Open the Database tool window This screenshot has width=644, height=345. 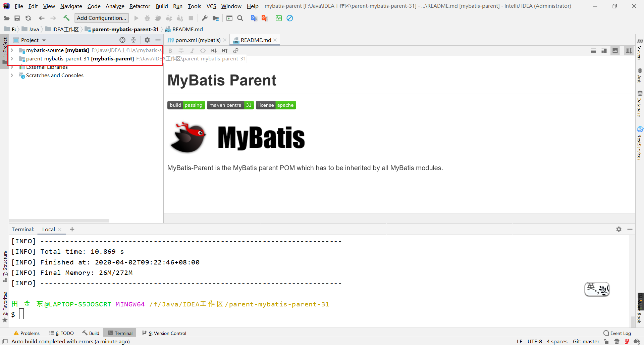pos(640,104)
